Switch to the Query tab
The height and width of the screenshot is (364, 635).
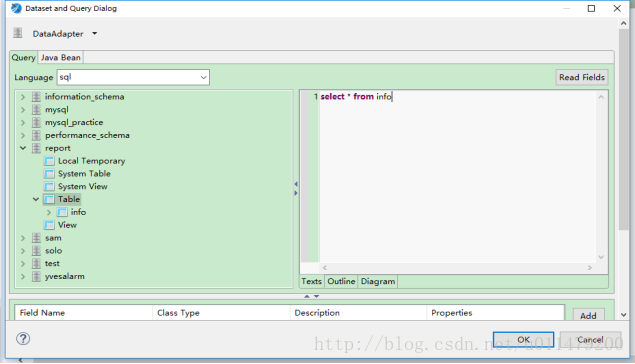coord(23,57)
